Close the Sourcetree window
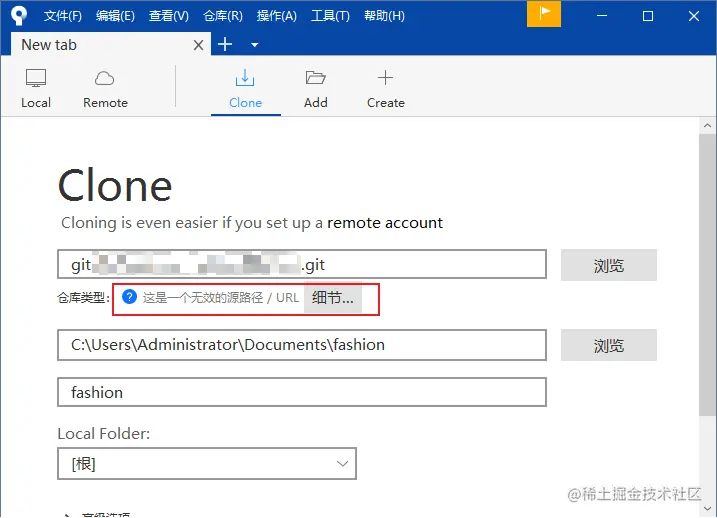Viewport: 717px width, 518px height. pos(694,16)
